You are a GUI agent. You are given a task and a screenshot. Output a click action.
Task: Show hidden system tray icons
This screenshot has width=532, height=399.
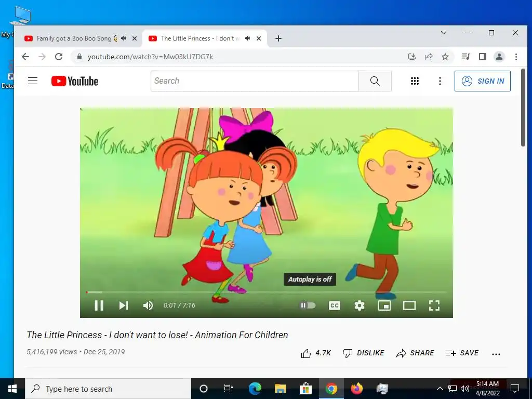click(x=440, y=389)
